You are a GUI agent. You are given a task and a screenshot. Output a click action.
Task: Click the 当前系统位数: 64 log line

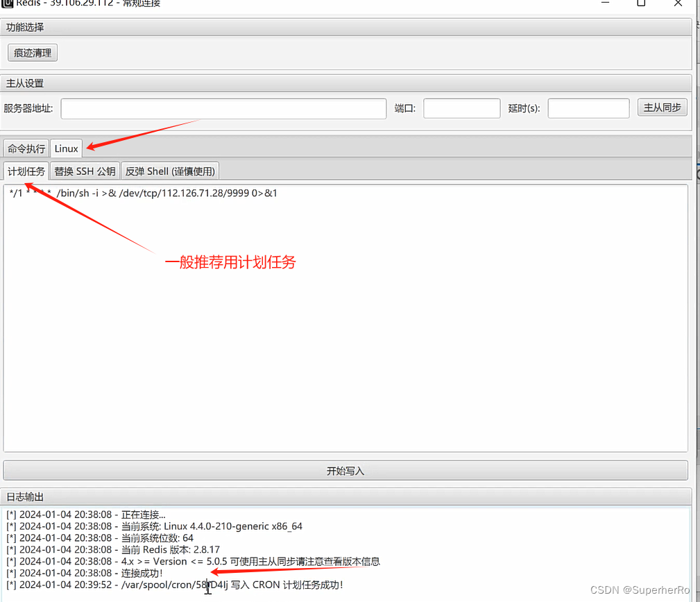(99, 537)
